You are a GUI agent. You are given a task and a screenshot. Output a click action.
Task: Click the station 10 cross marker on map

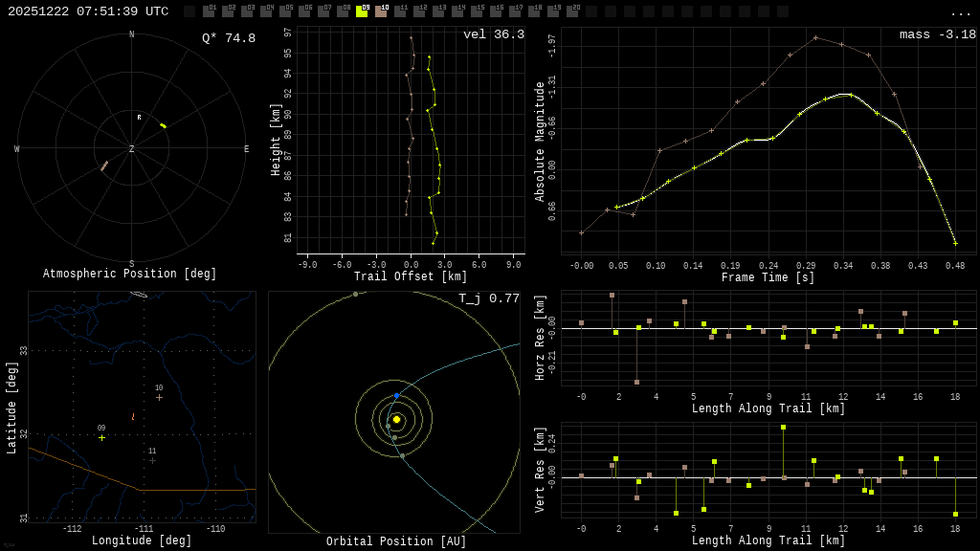click(x=159, y=397)
